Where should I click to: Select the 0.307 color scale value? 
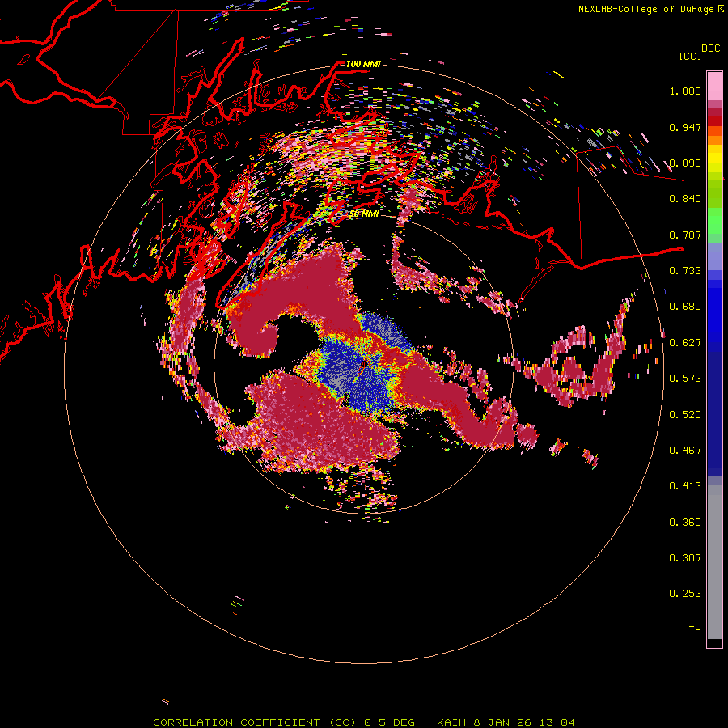click(x=685, y=558)
